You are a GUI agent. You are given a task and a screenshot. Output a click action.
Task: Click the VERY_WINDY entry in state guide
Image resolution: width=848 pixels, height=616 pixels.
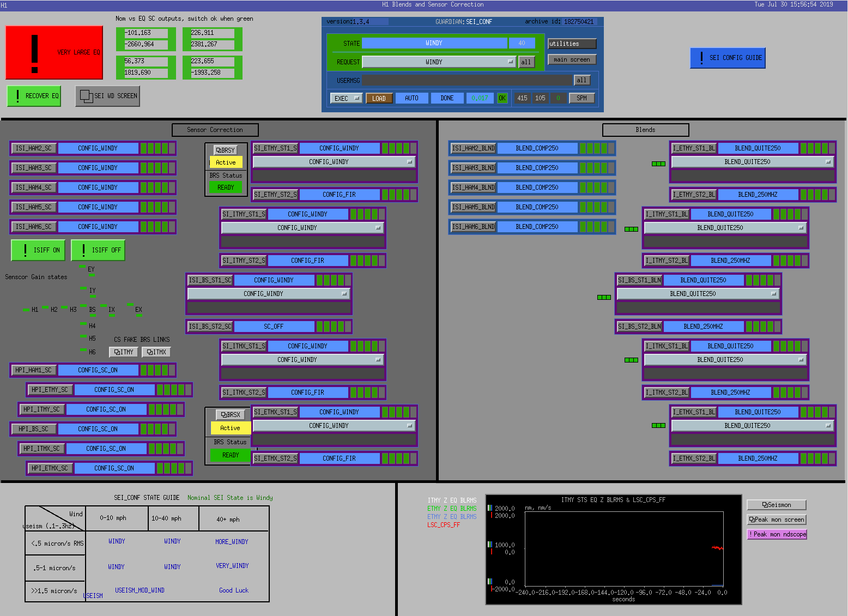point(233,566)
